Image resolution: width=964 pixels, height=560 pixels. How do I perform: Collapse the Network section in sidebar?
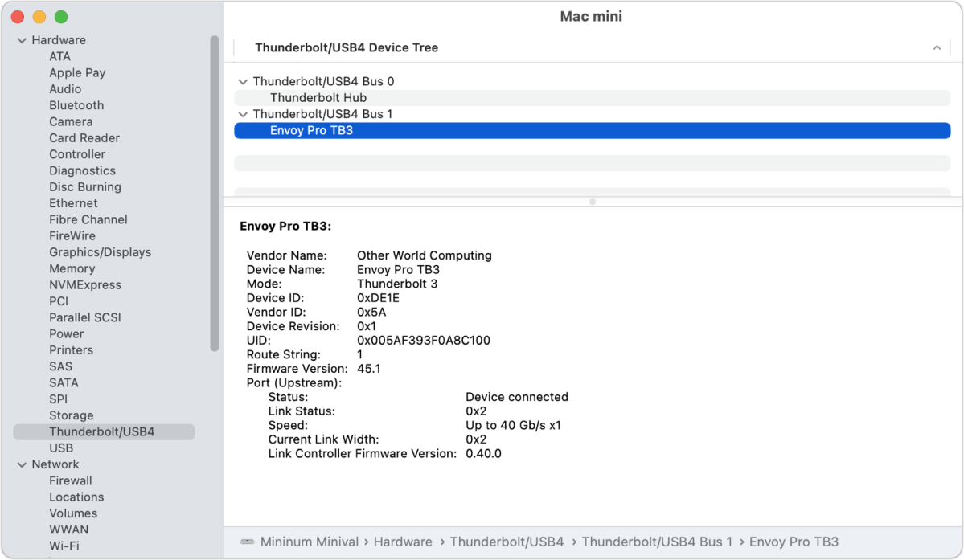23,465
